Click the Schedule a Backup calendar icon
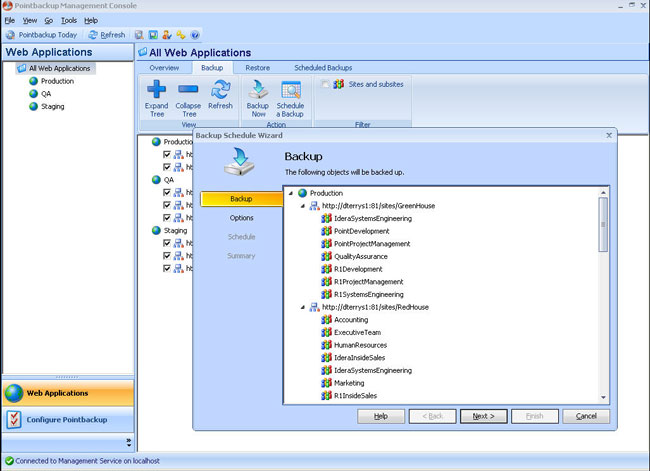Image resolution: width=650 pixels, height=471 pixels. pos(291,90)
